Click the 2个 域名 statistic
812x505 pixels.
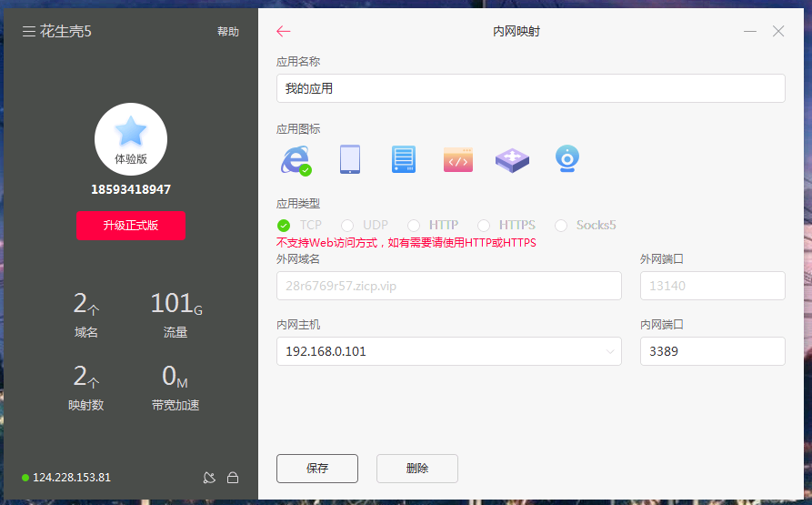[x=86, y=314]
